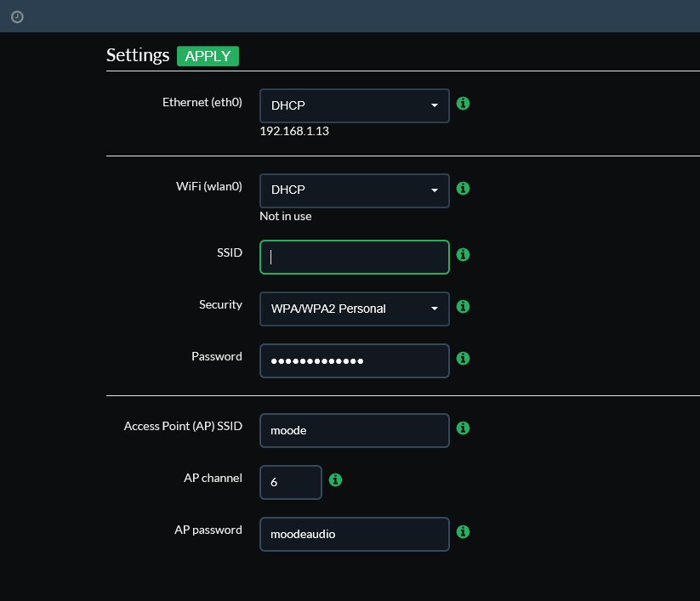Focus the SSID text field
700x601 pixels.
pos(355,257)
